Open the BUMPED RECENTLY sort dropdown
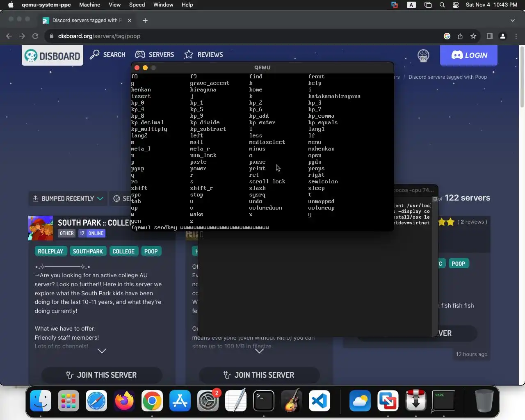525x420 pixels. (68, 199)
